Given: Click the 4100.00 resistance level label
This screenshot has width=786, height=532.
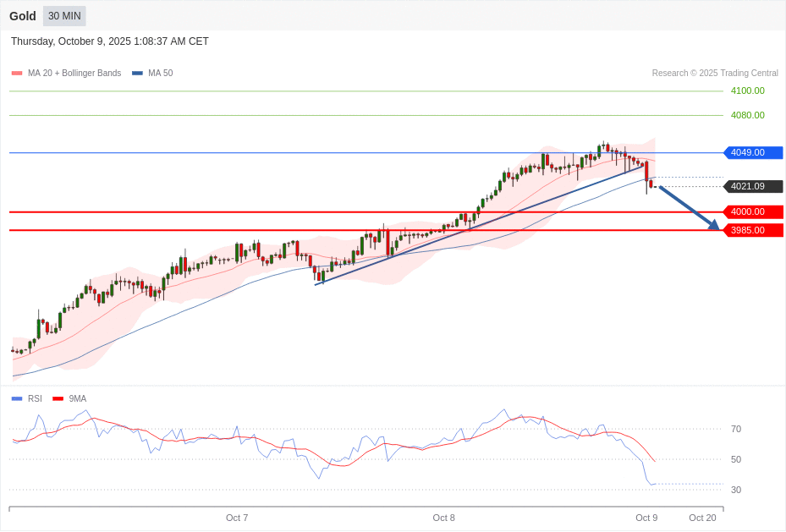Looking at the screenshot, I should coord(747,90).
